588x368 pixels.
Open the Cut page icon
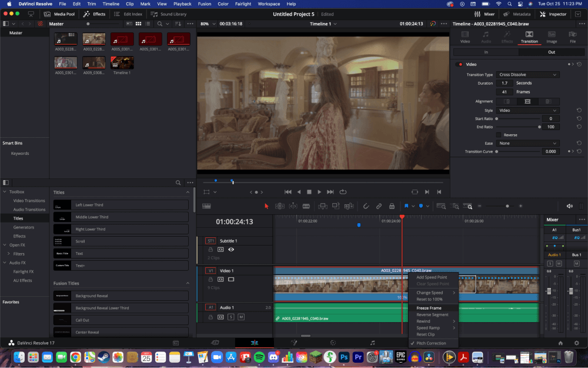(215, 343)
